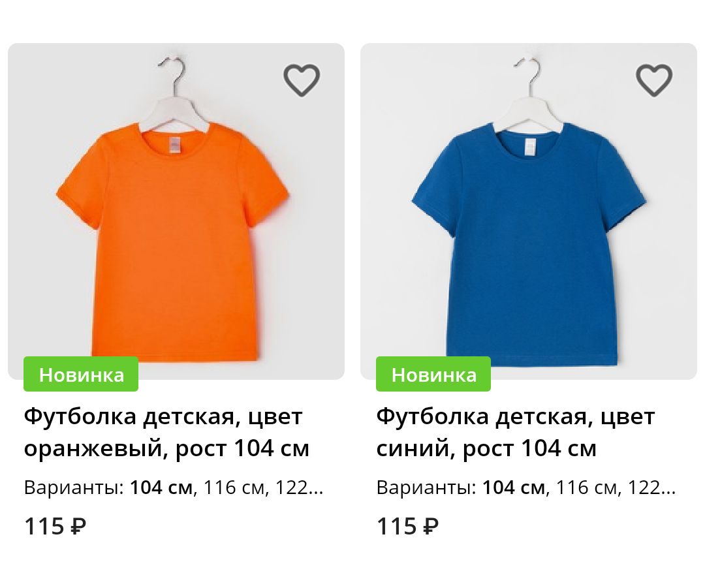
Task: Add orange t-shirt to favorites with heart icon
Action: click(x=301, y=80)
